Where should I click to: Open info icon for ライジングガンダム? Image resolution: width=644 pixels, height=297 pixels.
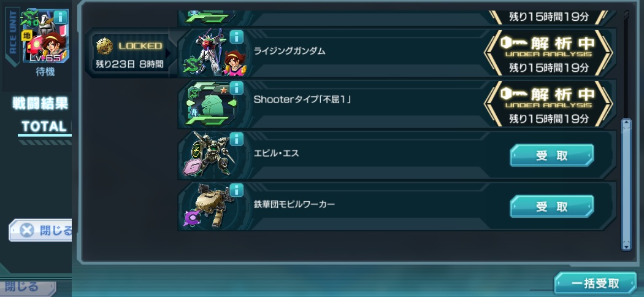click(x=236, y=37)
